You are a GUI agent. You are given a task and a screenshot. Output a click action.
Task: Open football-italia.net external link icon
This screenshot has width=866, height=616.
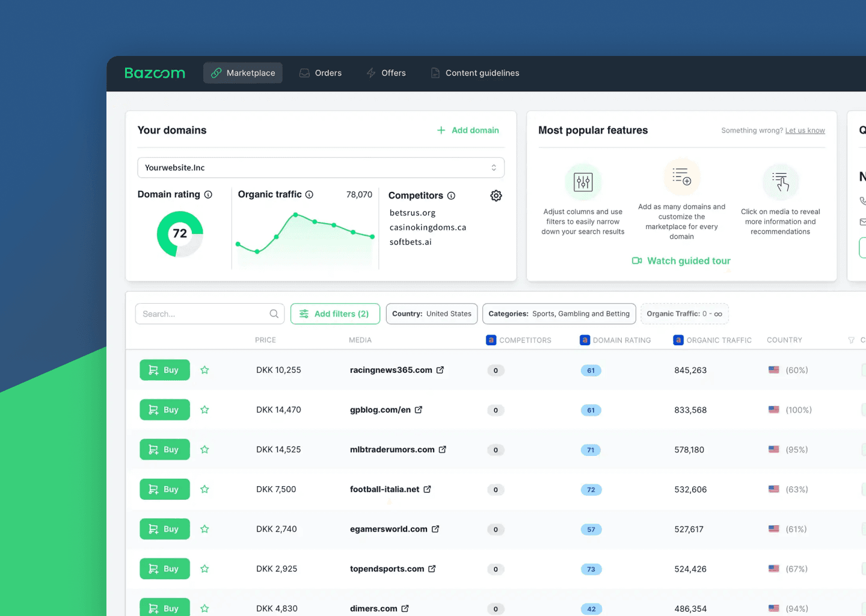click(x=427, y=489)
